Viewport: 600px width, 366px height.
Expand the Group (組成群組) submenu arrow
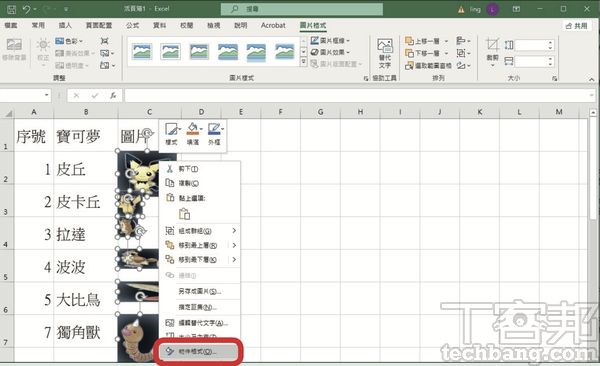[x=234, y=230]
